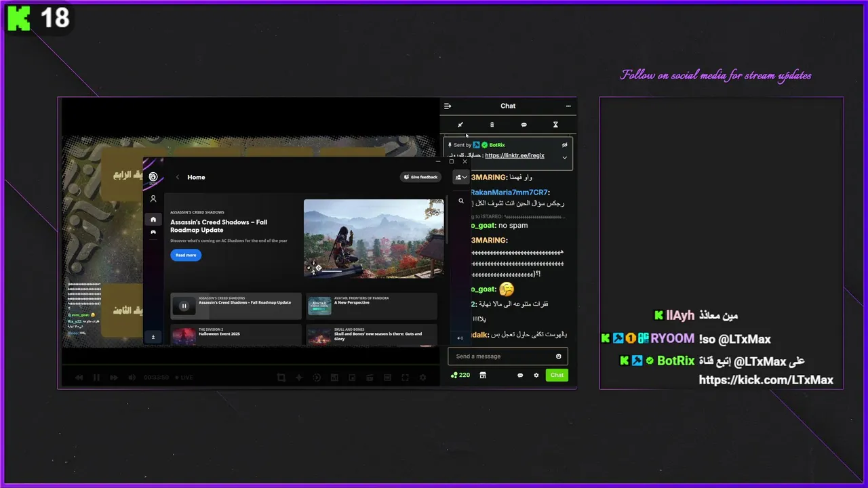
Task: Enter fullscreen in the stream player
Action: [405, 378]
